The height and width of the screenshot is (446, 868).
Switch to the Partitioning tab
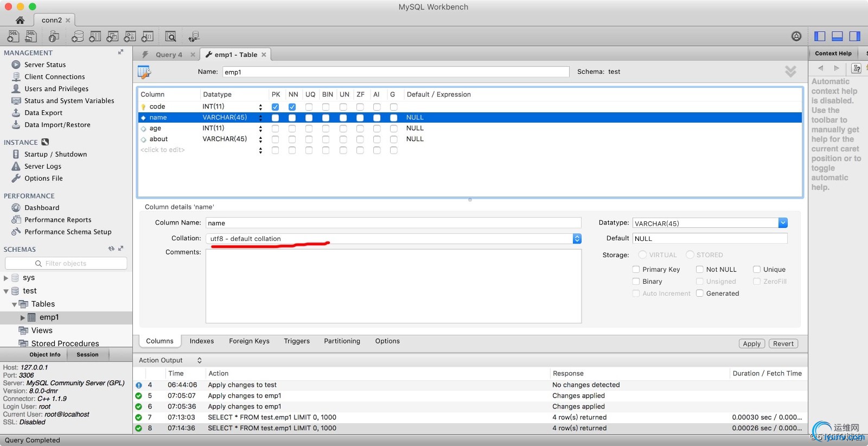(x=342, y=341)
